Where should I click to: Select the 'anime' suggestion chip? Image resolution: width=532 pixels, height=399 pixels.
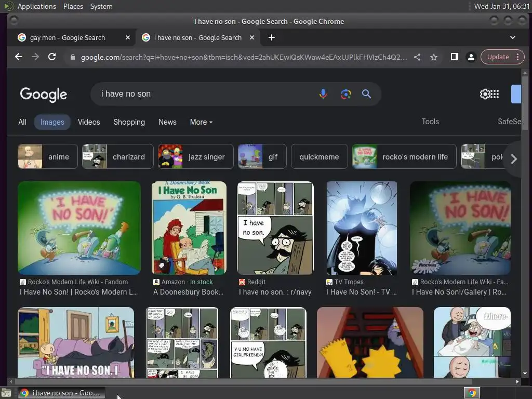pyautogui.click(x=47, y=156)
